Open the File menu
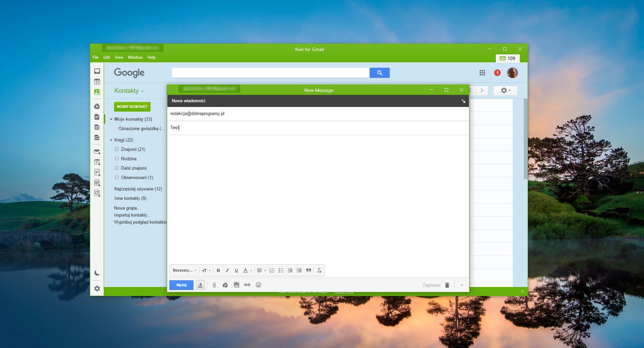The image size is (644, 348). (95, 57)
